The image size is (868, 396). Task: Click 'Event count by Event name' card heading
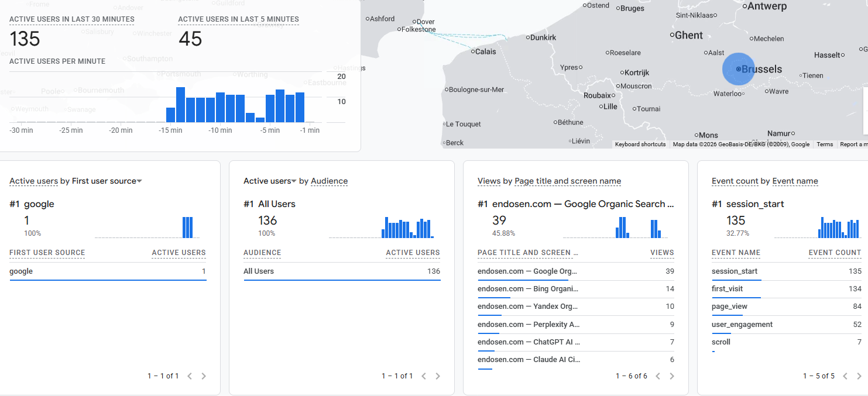point(765,181)
